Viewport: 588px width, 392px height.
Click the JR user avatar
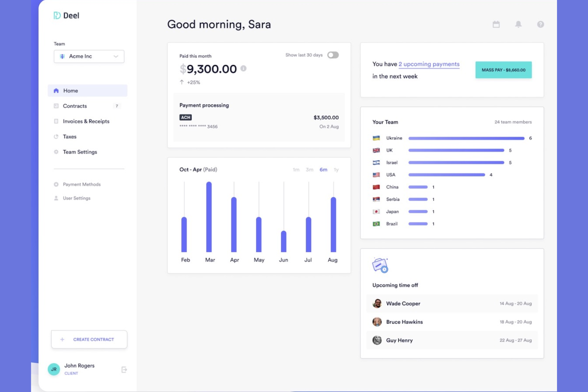(54, 369)
